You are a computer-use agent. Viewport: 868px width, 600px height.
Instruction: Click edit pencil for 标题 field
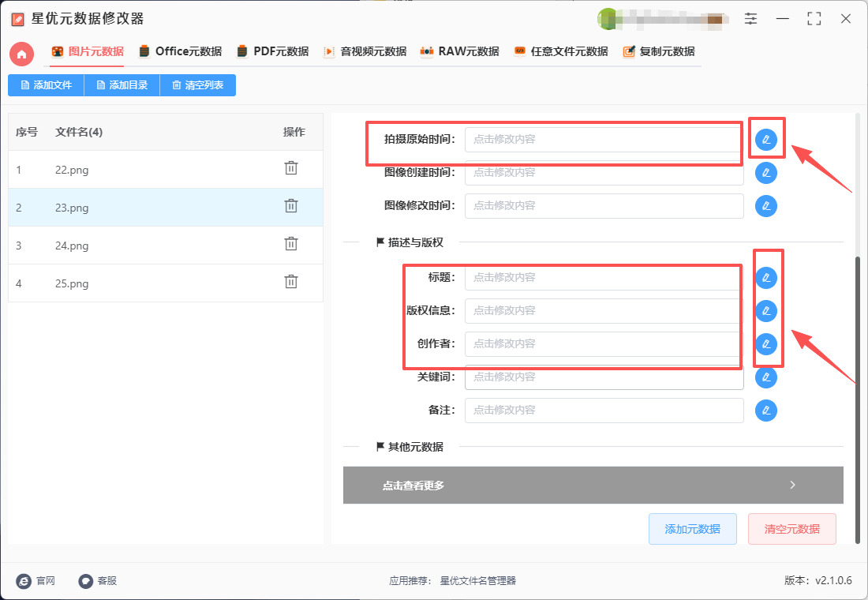pyautogui.click(x=766, y=278)
